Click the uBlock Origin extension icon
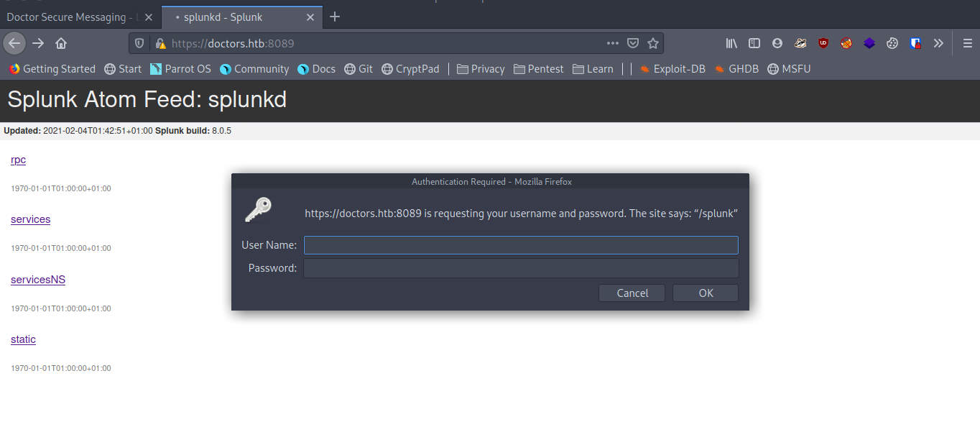The height and width of the screenshot is (422, 980). tap(823, 43)
